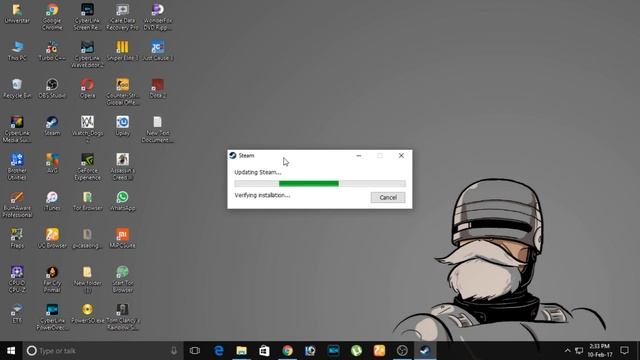Open the Action Center notifications

624,351
